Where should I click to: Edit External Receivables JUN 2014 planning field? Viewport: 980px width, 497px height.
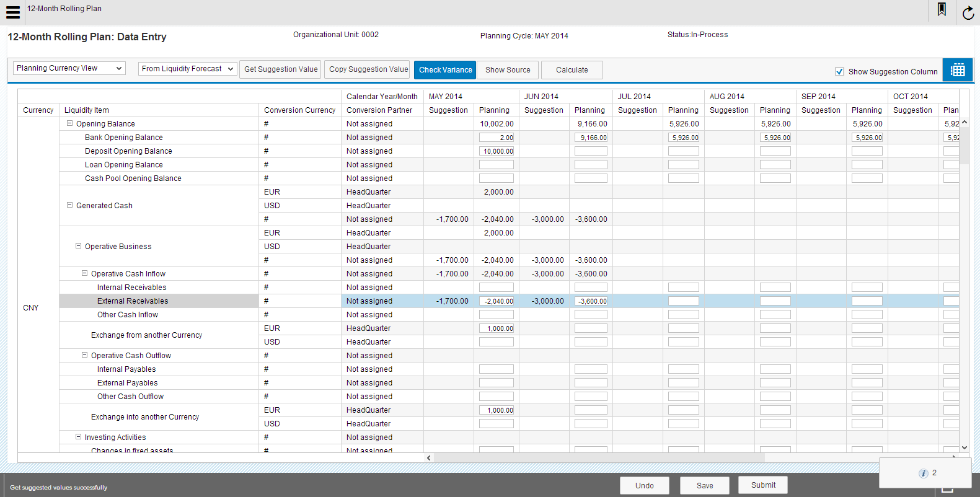click(x=591, y=301)
